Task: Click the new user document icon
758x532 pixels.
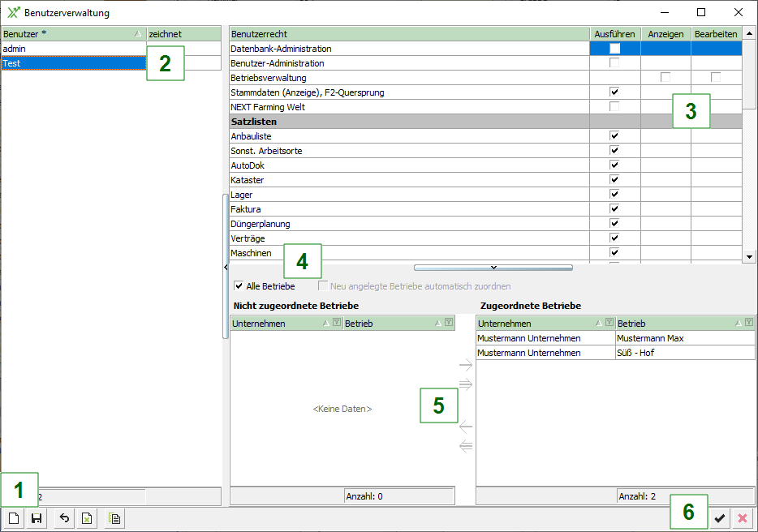Action: pos(14,518)
